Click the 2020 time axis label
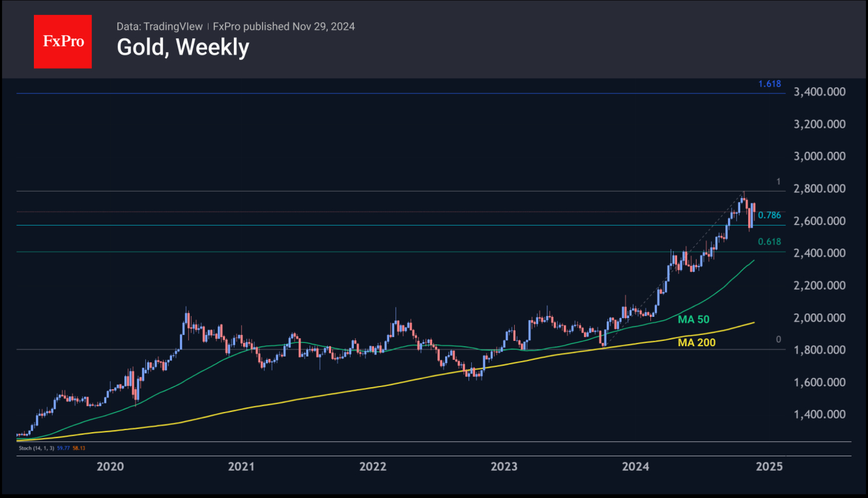This screenshot has width=868, height=498. point(110,467)
